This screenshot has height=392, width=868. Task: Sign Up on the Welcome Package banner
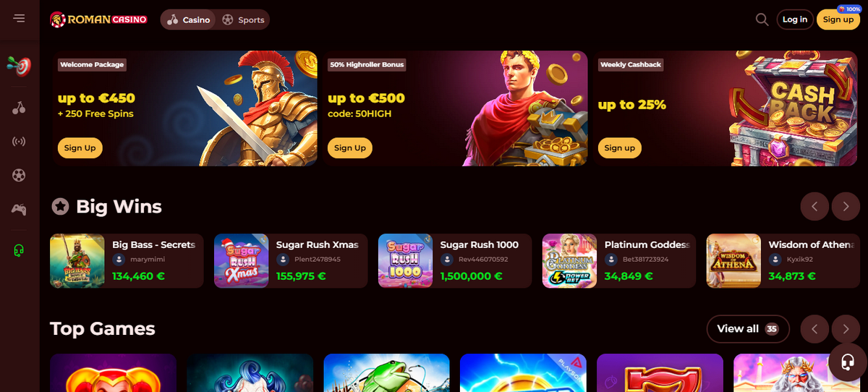pos(80,148)
